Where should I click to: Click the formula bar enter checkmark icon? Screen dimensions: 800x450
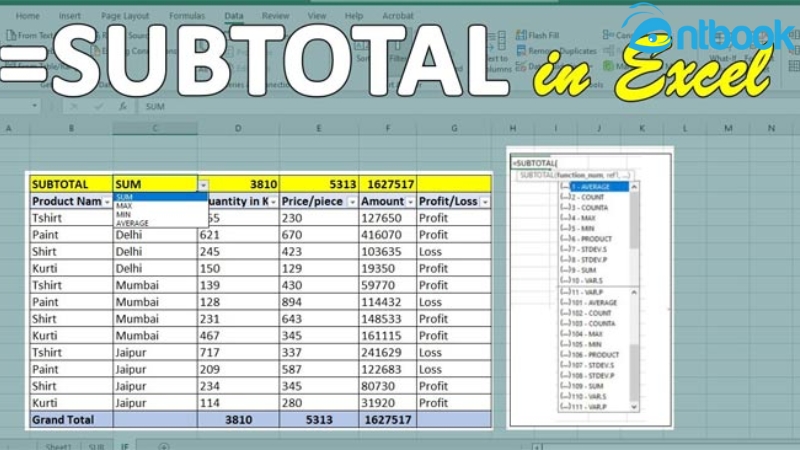pyautogui.click(x=98, y=106)
